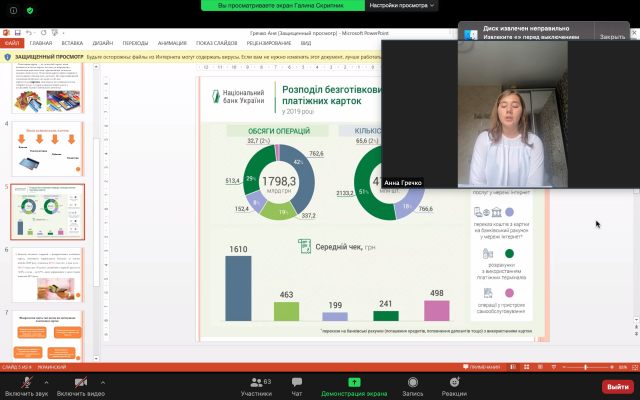
Task: Start recording with Запись icon
Action: [412, 385]
